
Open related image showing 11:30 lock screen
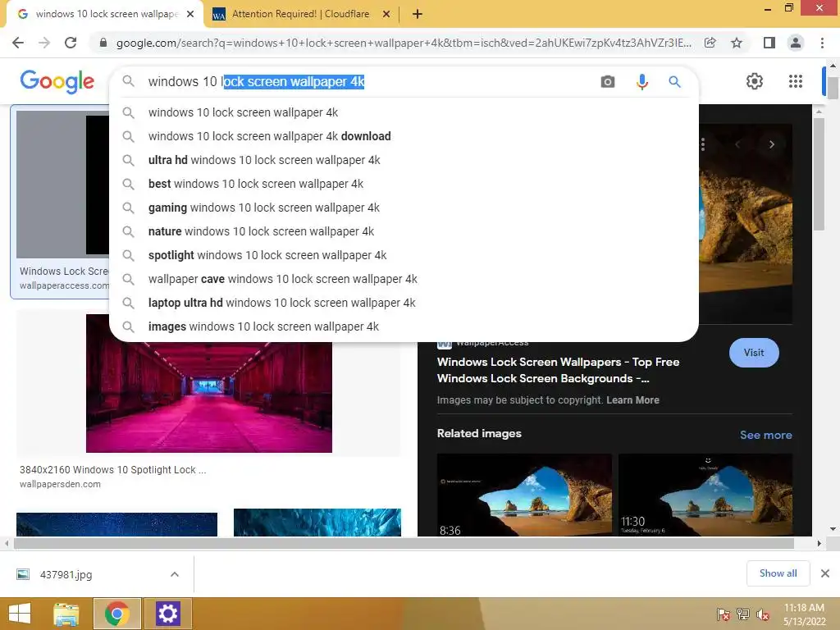click(x=705, y=495)
